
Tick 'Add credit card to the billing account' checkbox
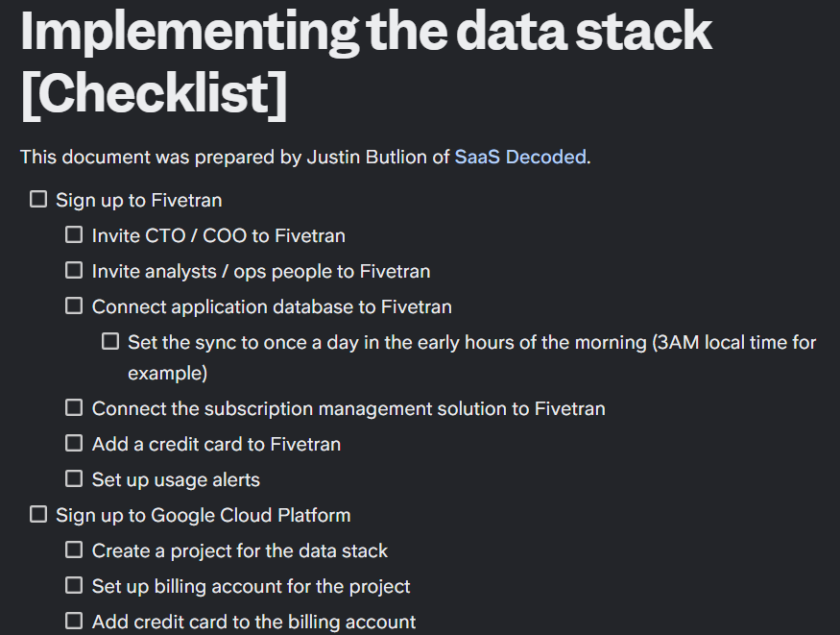click(x=74, y=622)
